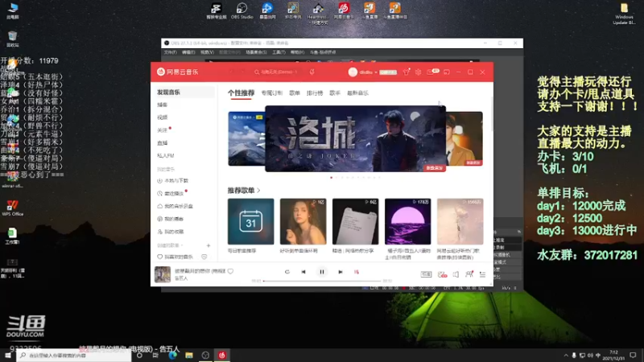The width and height of the screenshot is (644, 362).
Task: Add a new playlist with plus icon
Action: (x=208, y=245)
